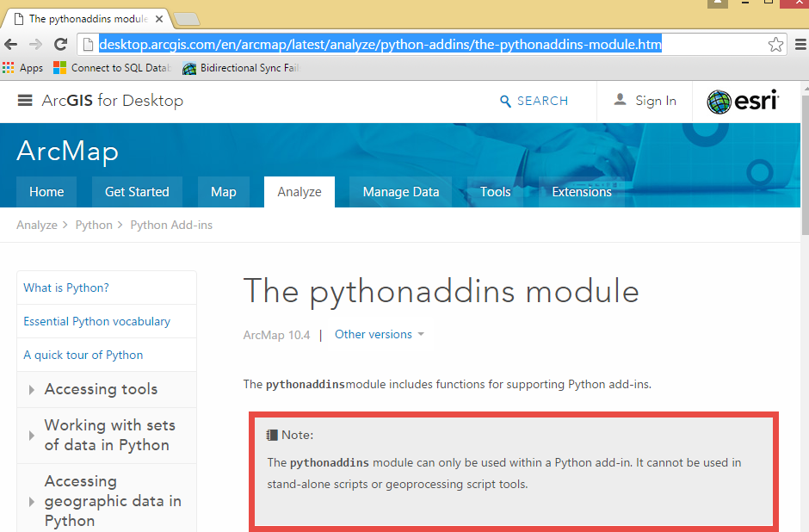Open the Apps grid shortcut
Image resolution: width=809 pixels, height=532 pixels.
pyautogui.click(x=22, y=68)
